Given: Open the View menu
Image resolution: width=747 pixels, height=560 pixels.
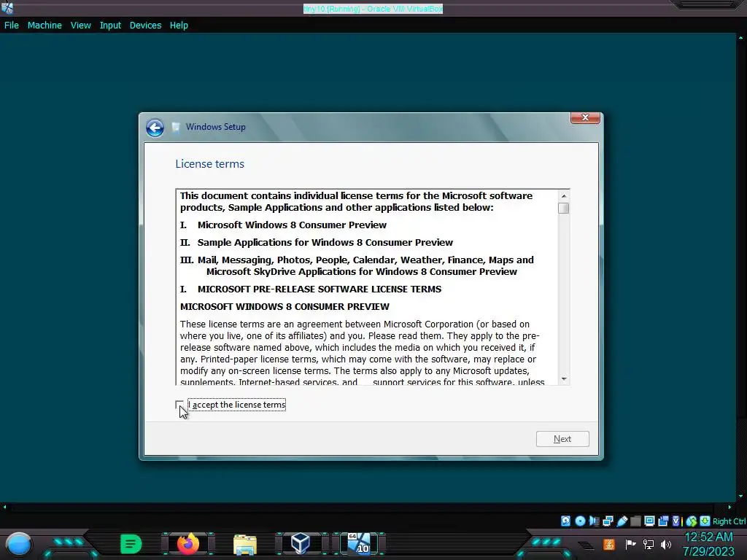Looking at the screenshot, I should pos(80,26).
